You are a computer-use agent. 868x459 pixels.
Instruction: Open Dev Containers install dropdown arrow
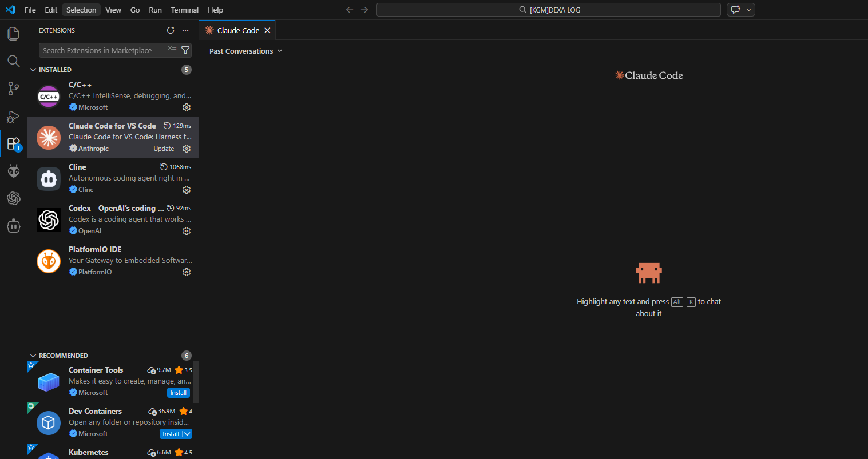187,434
